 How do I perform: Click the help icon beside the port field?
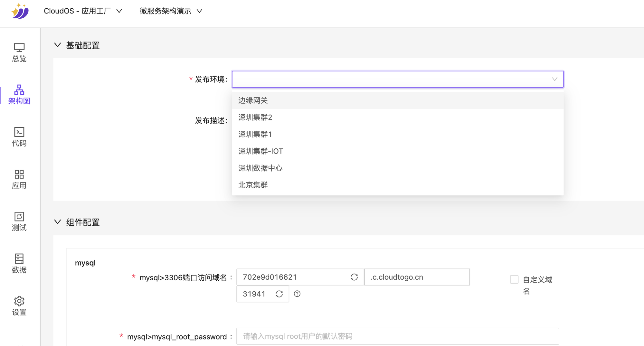click(297, 294)
